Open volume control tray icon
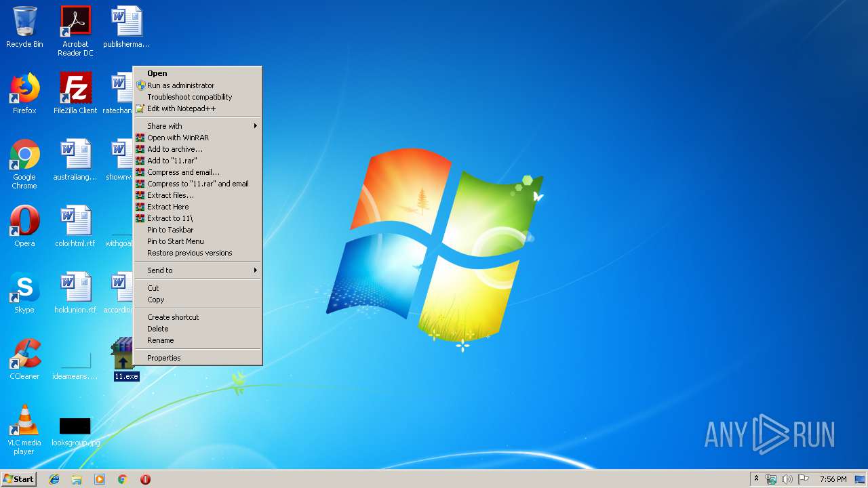The height and width of the screenshot is (488, 868). (787, 479)
